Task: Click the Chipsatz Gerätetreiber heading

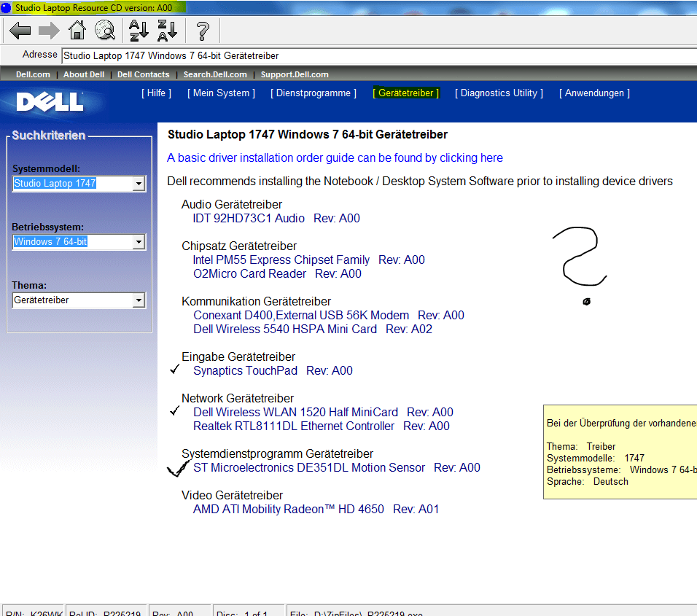Action: 239,246
